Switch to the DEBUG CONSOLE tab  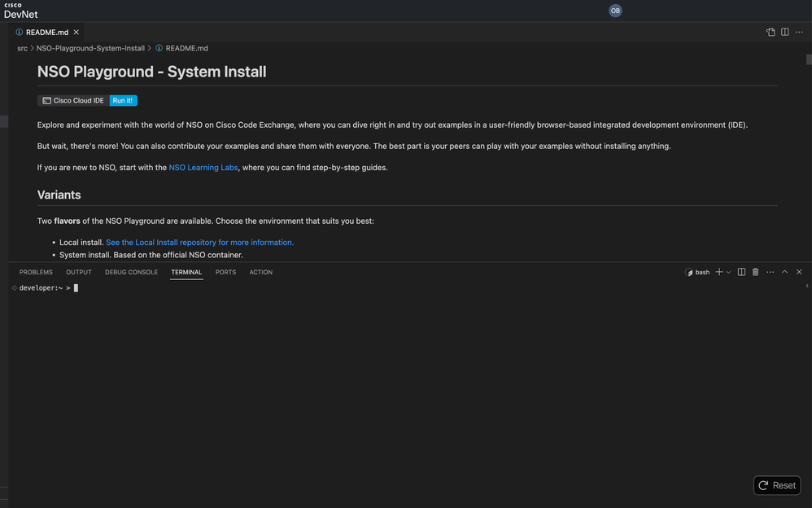click(x=132, y=272)
